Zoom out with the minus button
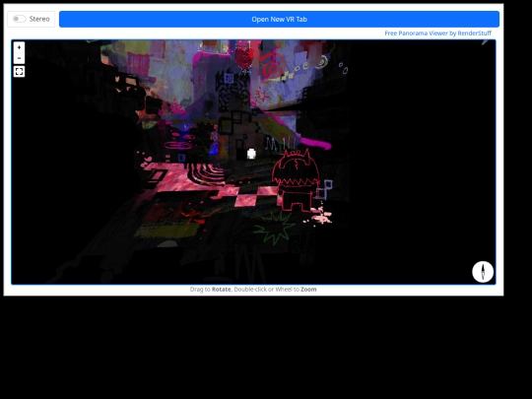 (19, 58)
